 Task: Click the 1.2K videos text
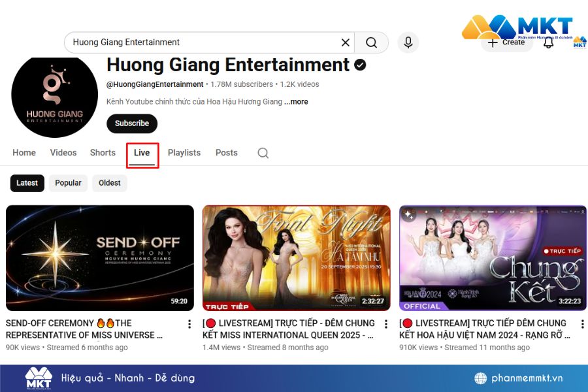pos(299,84)
